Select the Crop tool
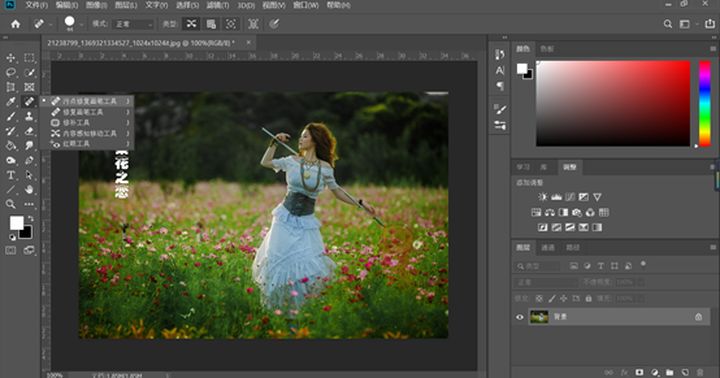 [x=11, y=87]
